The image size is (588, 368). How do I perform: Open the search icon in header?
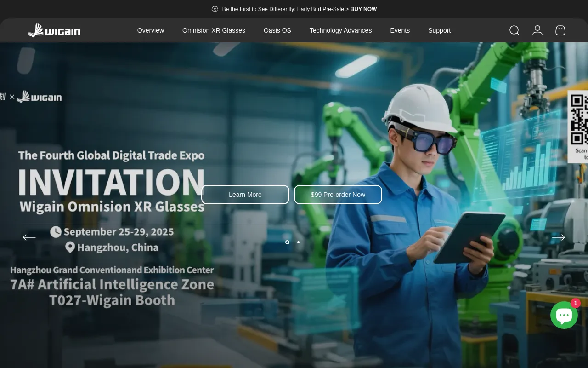point(514,30)
